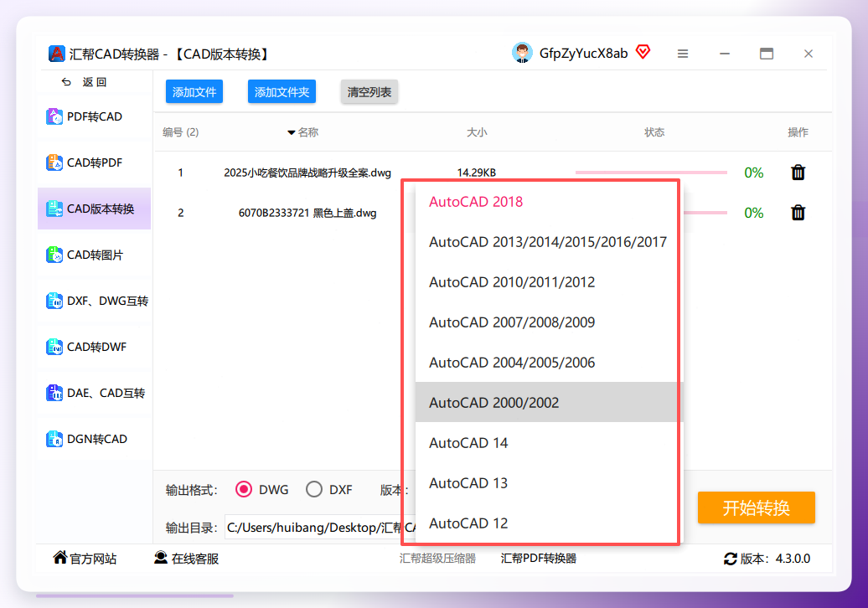Choose AutoCAD 12 option
This screenshot has width=868, height=608.
(x=549, y=523)
